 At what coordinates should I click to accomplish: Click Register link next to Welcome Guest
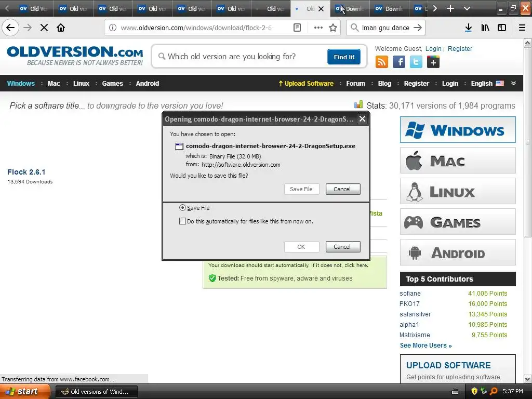[460, 48]
